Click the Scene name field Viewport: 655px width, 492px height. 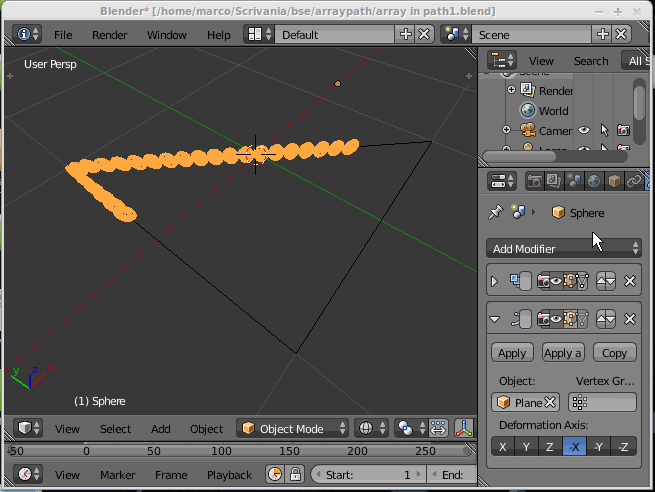[531, 34]
